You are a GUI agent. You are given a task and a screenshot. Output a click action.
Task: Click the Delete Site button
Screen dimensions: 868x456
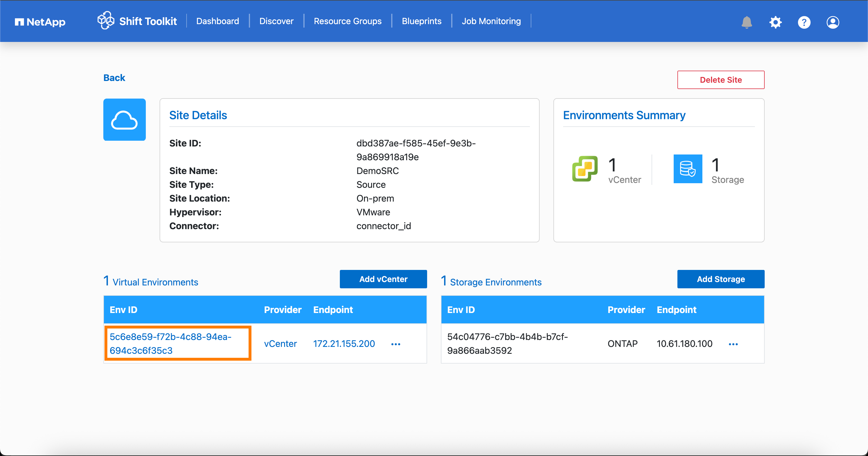721,80
